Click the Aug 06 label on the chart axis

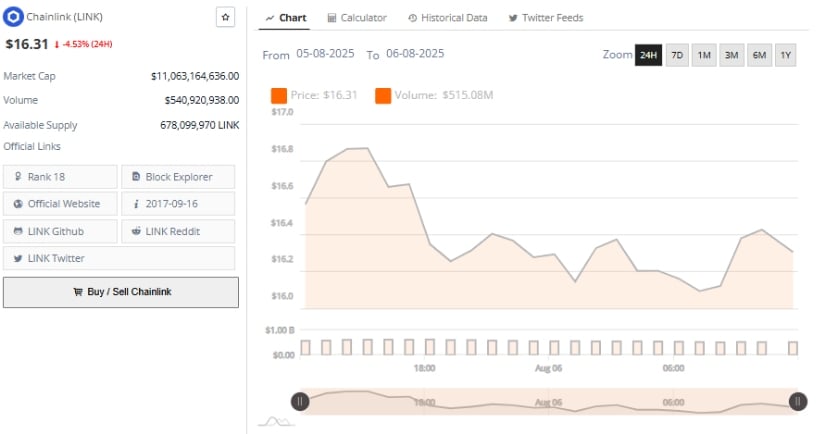[548, 368]
